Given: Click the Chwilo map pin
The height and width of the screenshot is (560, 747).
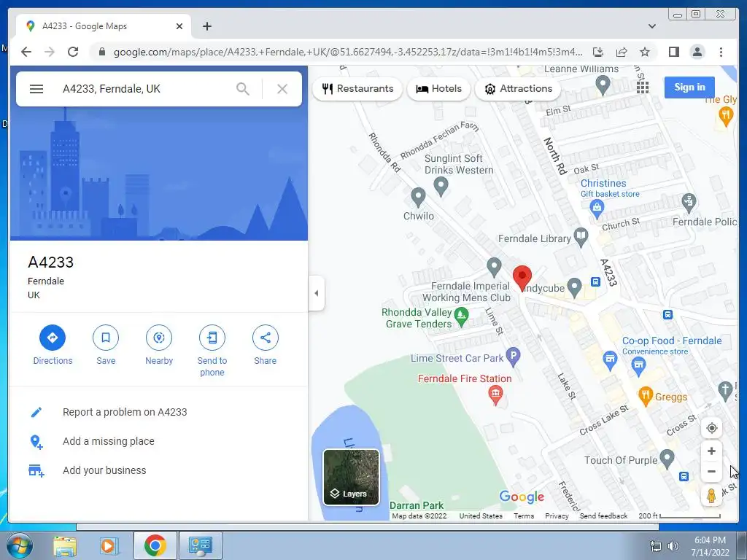Looking at the screenshot, I should click(x=418, y=195).
